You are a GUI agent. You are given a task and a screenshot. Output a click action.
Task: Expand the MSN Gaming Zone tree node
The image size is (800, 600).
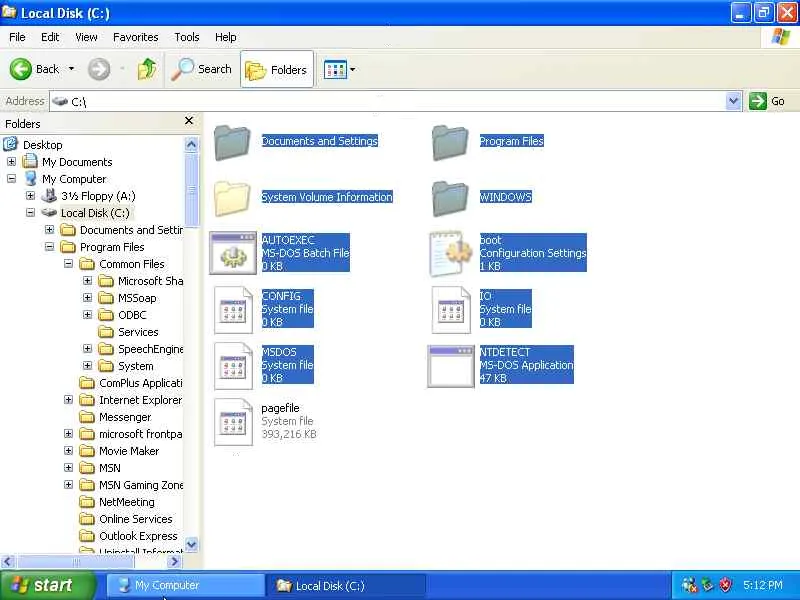[68, 485]
